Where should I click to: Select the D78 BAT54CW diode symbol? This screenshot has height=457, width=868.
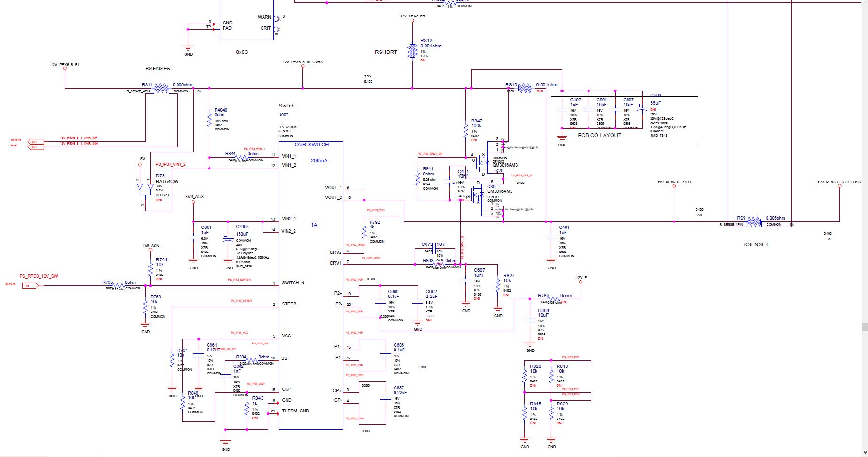145,187
